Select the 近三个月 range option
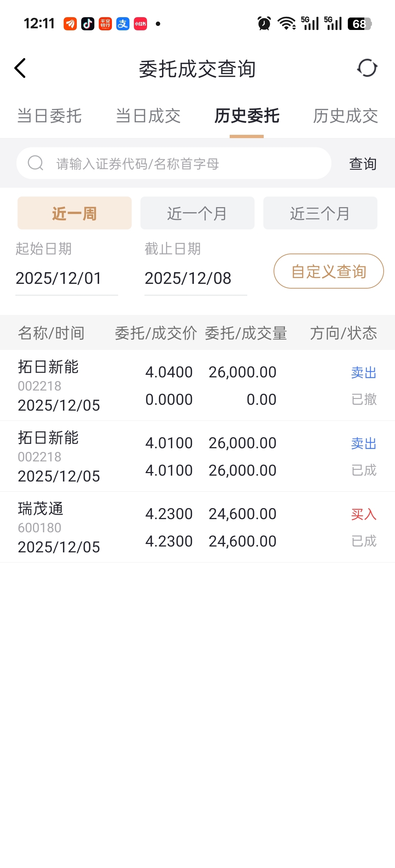395x868 pixels. (x=320, y=213)
